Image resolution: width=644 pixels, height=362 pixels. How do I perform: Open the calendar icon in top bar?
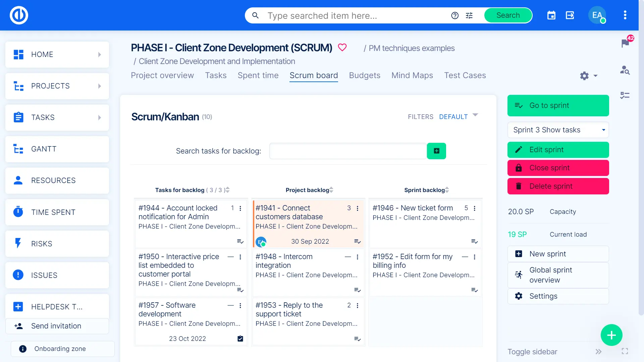pos(551,15)
